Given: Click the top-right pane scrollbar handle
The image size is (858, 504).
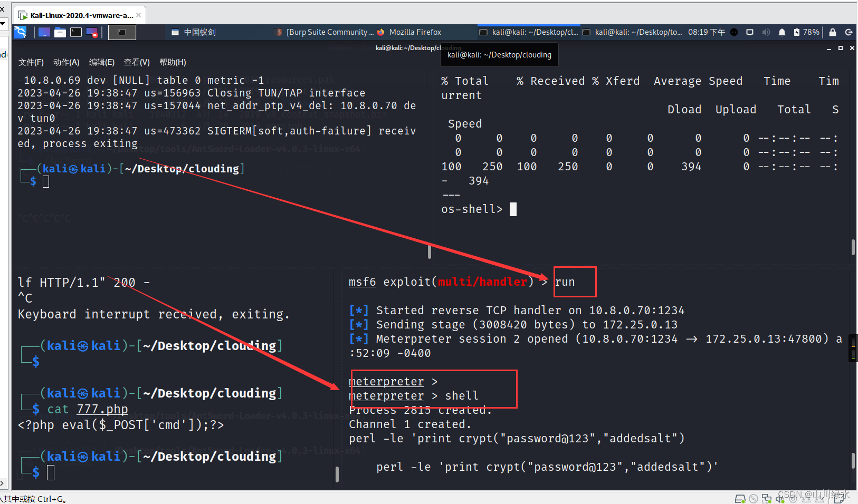Looking at the screenshot, I should click(x=853, y=247).
